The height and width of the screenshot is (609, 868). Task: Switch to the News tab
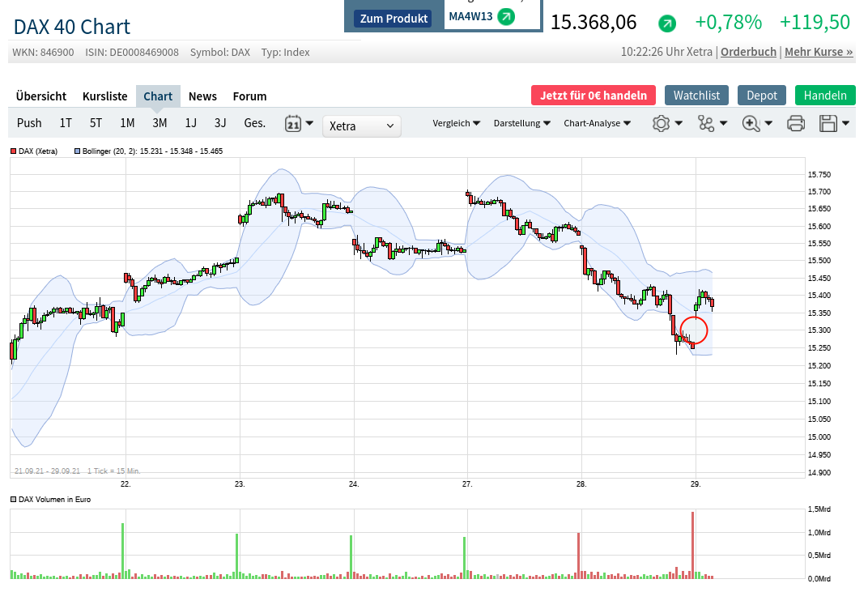coord(202,96)
